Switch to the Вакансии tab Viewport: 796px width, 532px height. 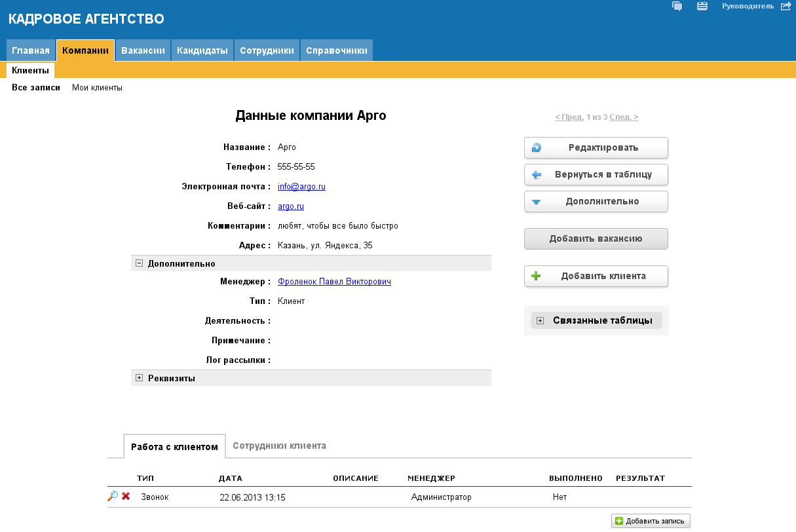click(143, 50)
